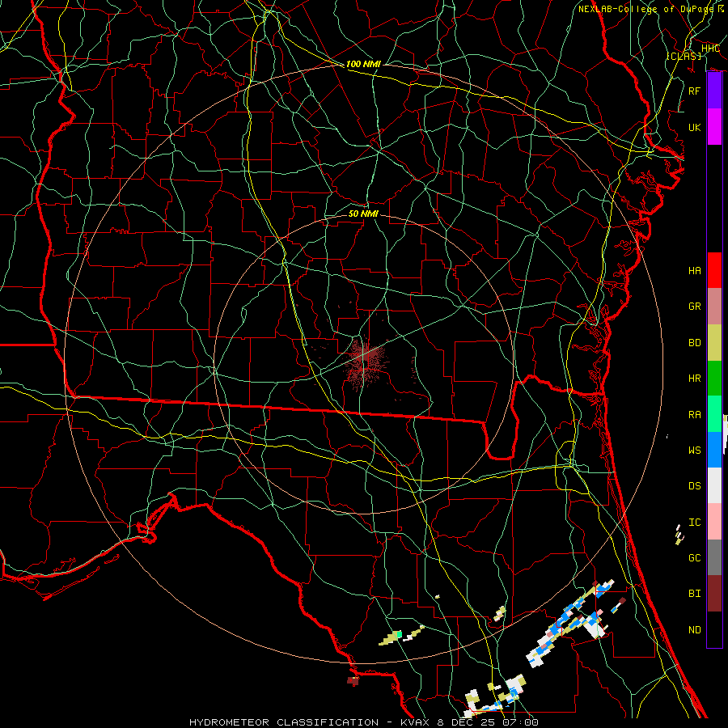Click the "UK" legend label
Image resolution: width=728 pixels, height=728 pixels.
[694, 128]
